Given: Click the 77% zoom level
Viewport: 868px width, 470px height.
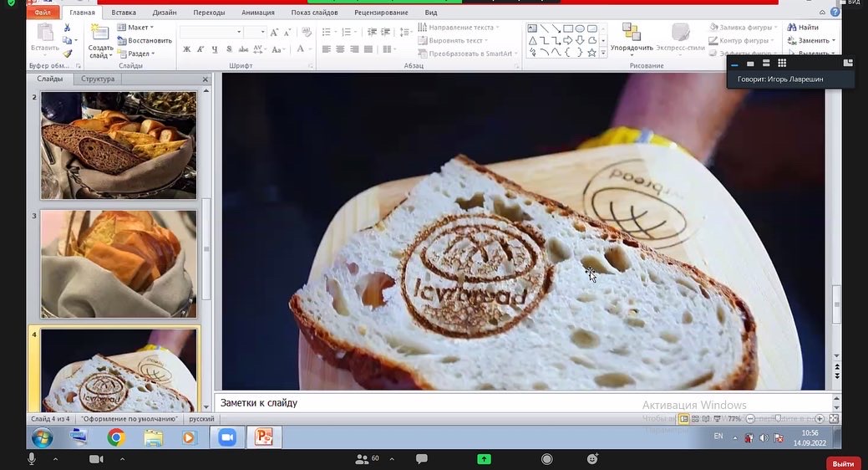Looking at the screenshot, I should pos(734,419).
